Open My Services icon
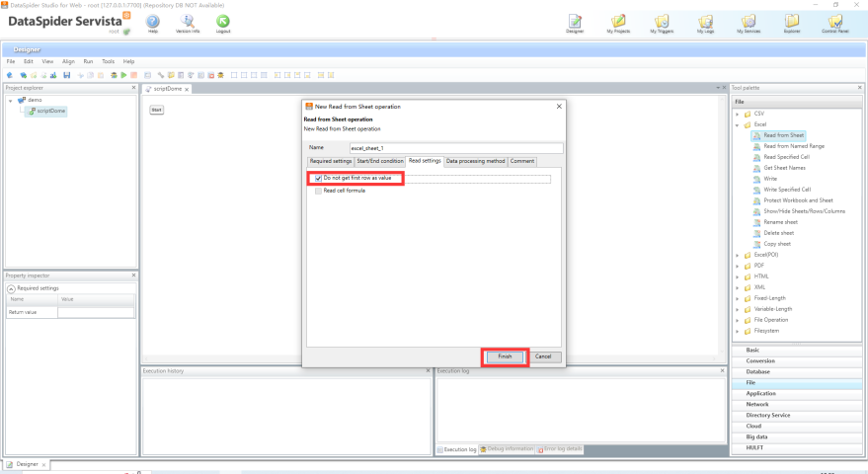 coord(749,22)
